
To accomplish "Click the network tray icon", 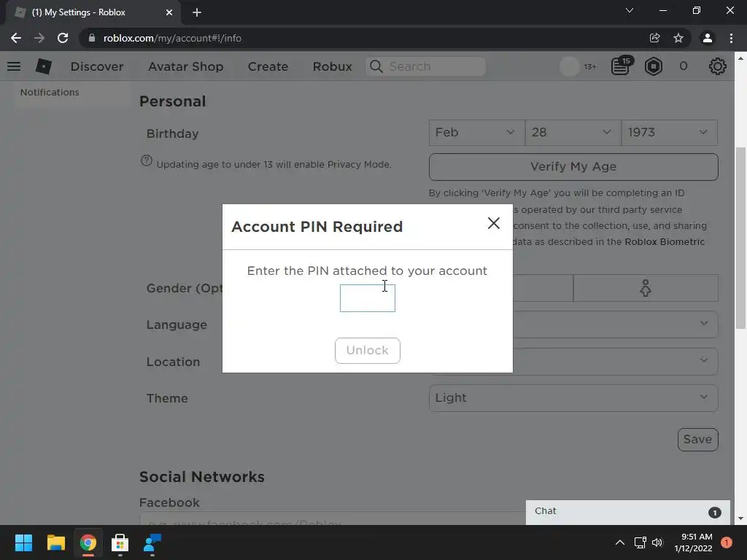I will coord(640,542).
